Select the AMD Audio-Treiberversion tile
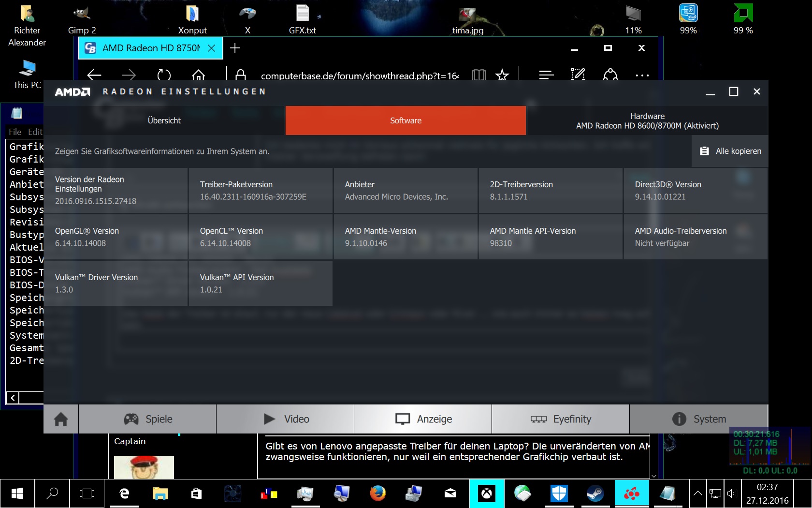 tap(696, 237)
